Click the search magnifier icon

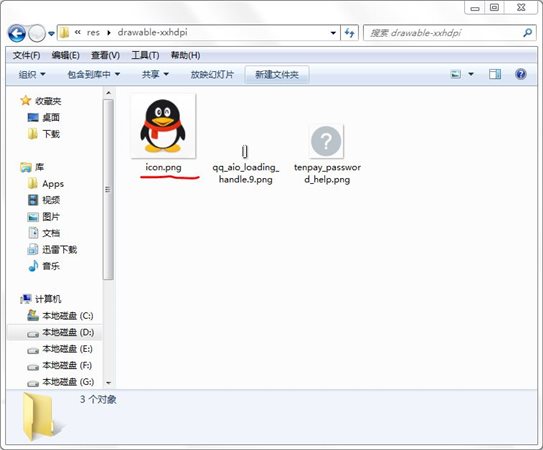pos(527,33)
